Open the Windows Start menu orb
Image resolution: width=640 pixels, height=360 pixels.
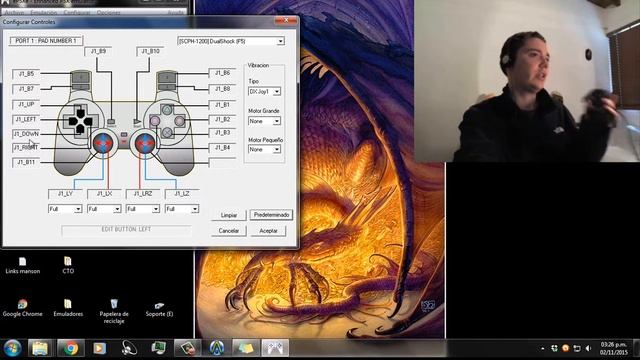pyautogui.click(x=12, y=349)
